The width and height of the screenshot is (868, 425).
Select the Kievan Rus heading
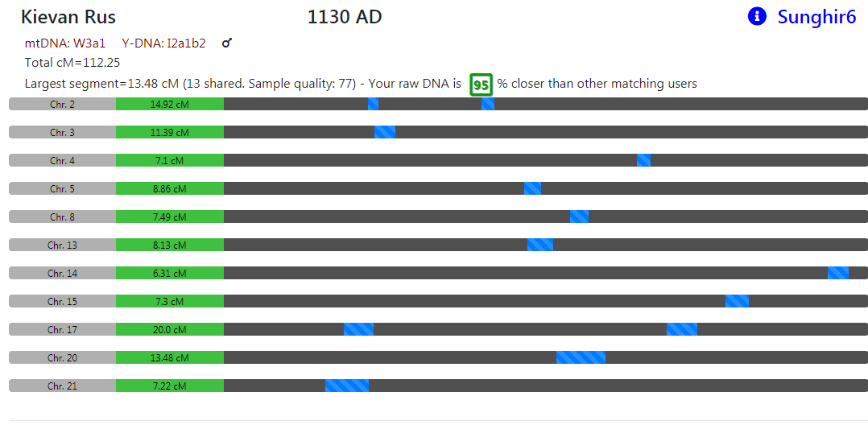point(68,17)
